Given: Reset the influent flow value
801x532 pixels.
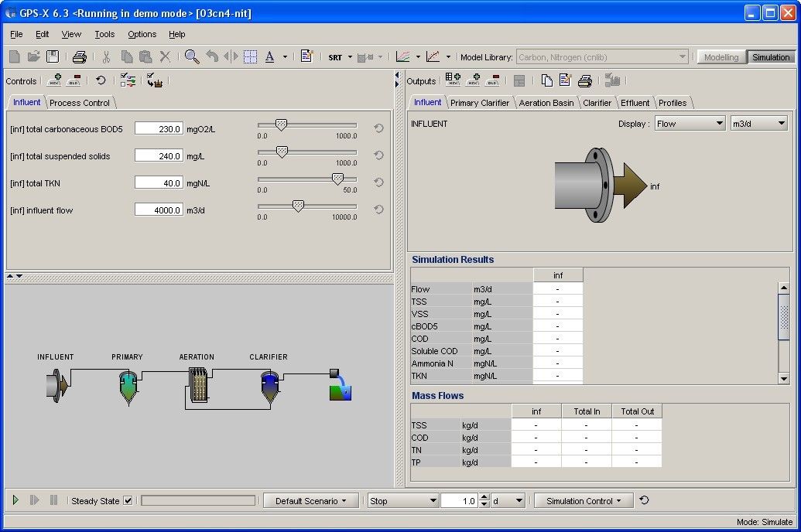Looking at the screenshot, I should coord(378,210).
